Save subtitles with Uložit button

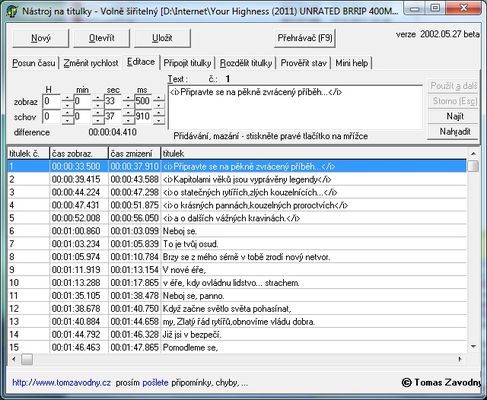click(162, 38)
